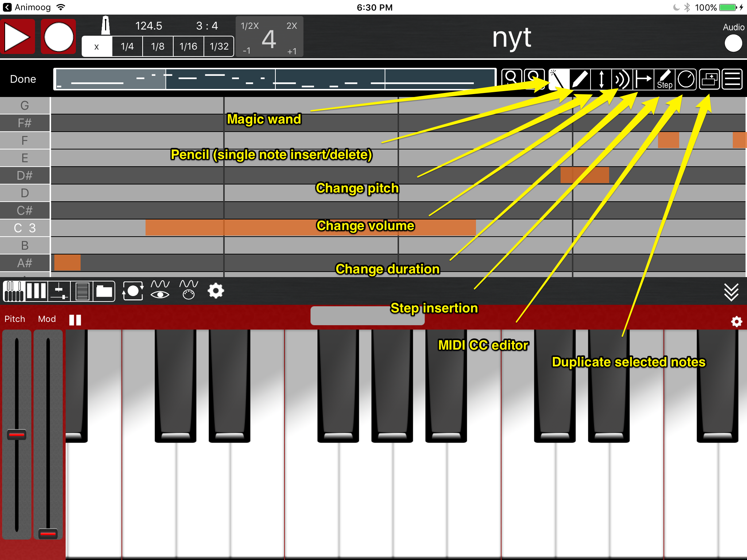Tap the 3 : 4 time signature
The height and width of the screenshot is (560, 747).
[207, 26]
